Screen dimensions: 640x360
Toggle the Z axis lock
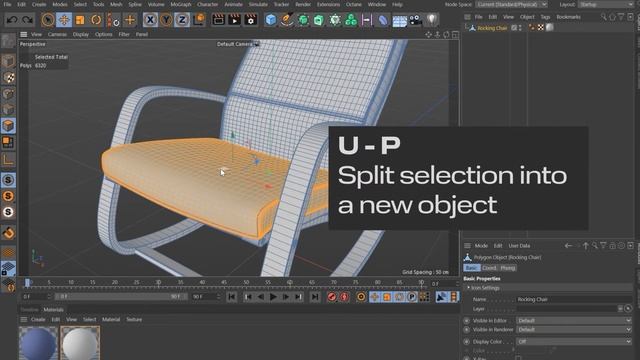(182, 20)
